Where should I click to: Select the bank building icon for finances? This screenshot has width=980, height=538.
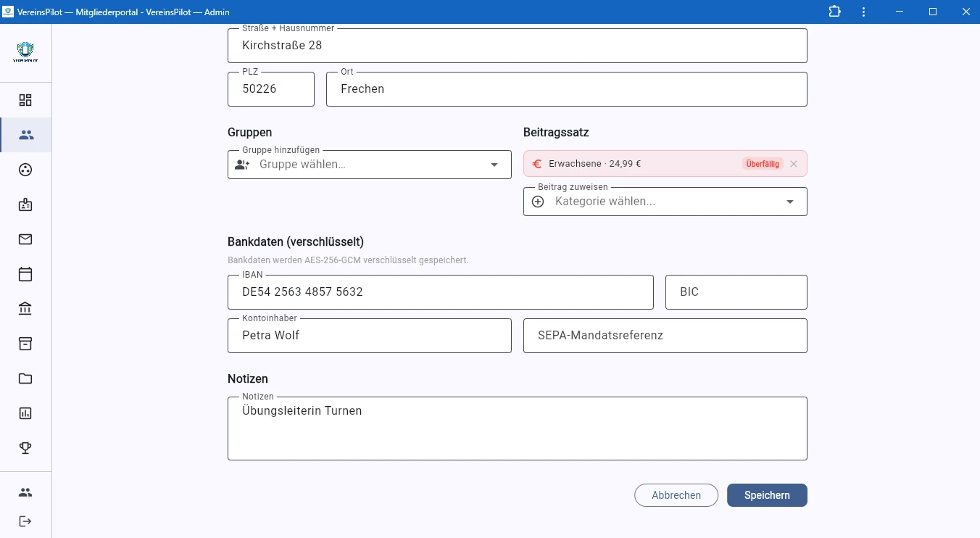tap(25, 308)
